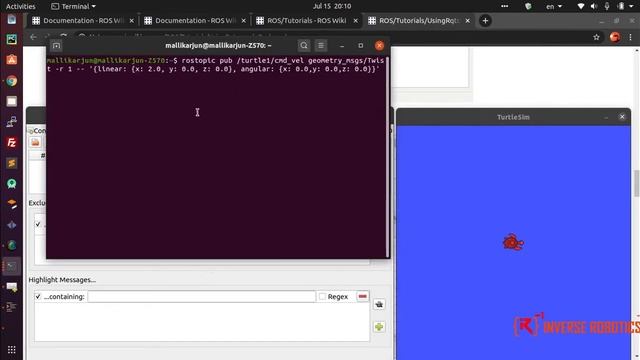The image size is (640, 360).
Task: Click the browser back arrow
Action: [x=33, y=37]
